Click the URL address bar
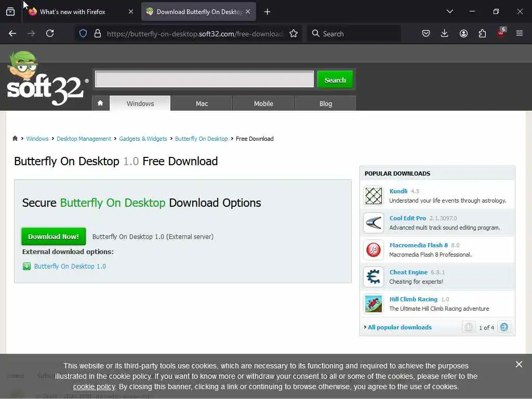Screen dimensions: 532x399 [x=195, y=34]
